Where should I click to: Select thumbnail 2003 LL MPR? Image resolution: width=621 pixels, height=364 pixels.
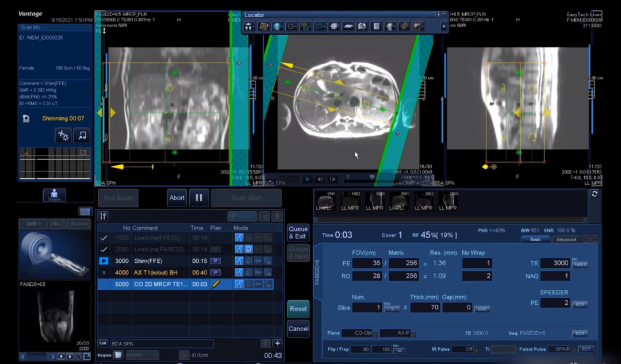coord(448,201)
